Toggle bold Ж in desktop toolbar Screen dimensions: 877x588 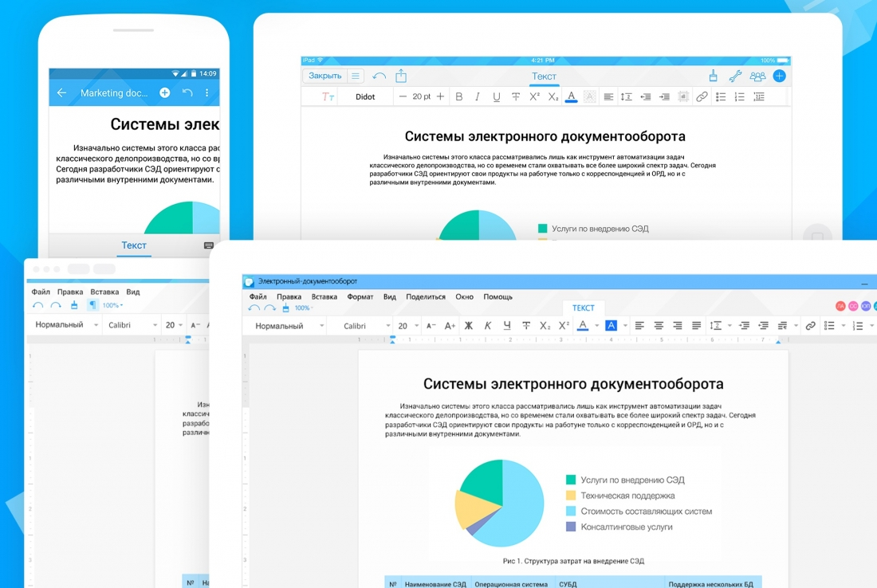pos(469,326)
